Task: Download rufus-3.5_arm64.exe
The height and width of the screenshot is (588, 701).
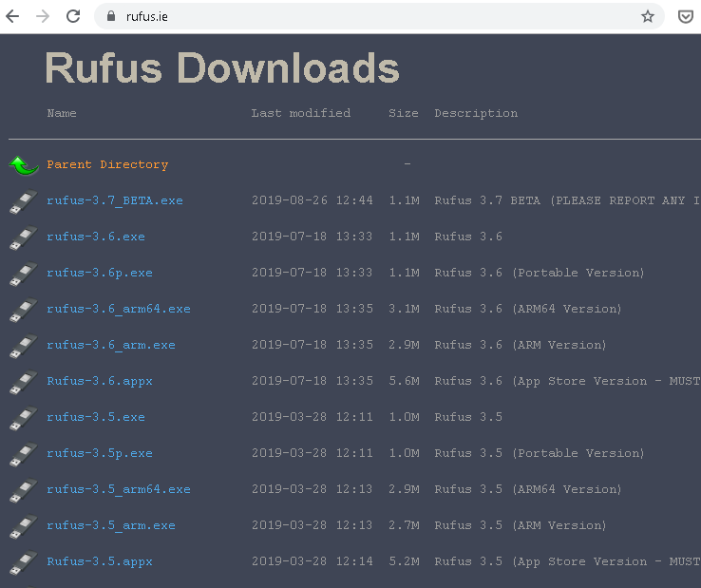Action: (x=119, y=489)
